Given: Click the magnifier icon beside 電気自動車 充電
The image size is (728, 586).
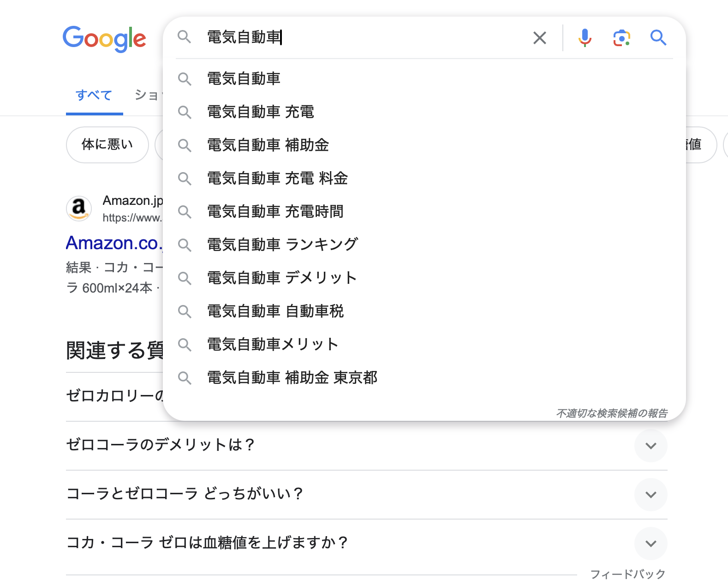Looking at the screenshot, I should tap(185, 112).
